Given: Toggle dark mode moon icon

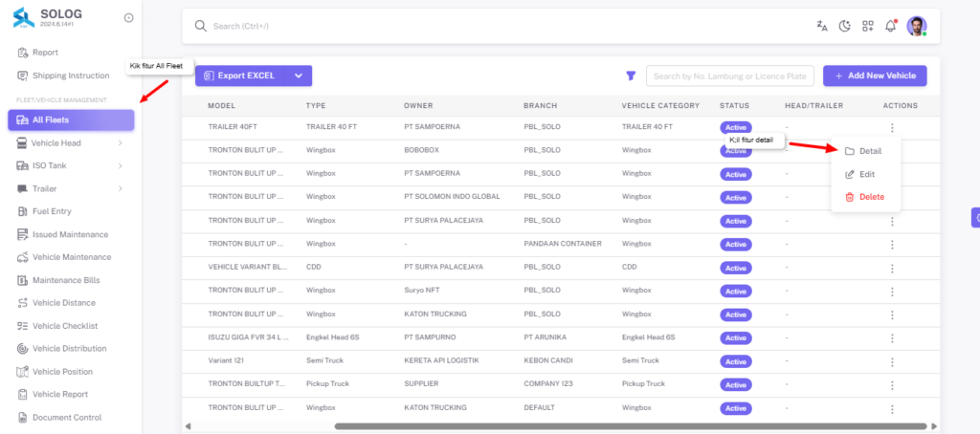Looking at the screenshot, I should (x=845, y=26).
